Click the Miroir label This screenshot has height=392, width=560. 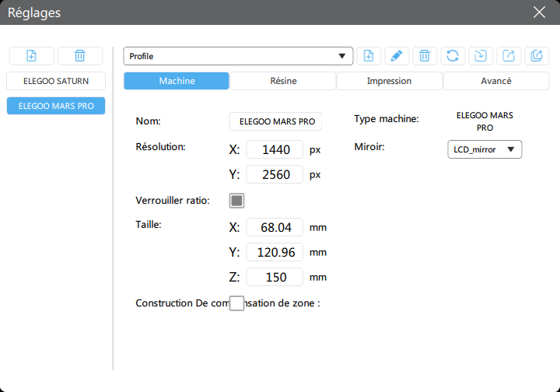tap(369, 147)
